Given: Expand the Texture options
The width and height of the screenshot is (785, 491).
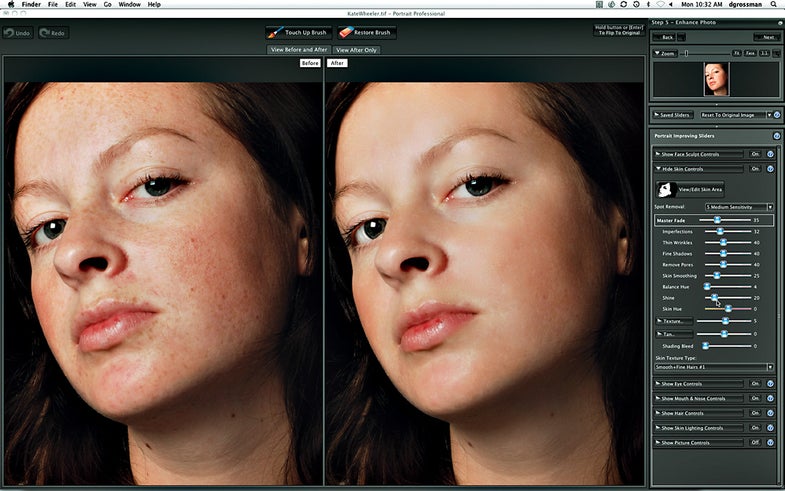Looking at the screenshot, I should pyautogui.click(x=674, y=321).
